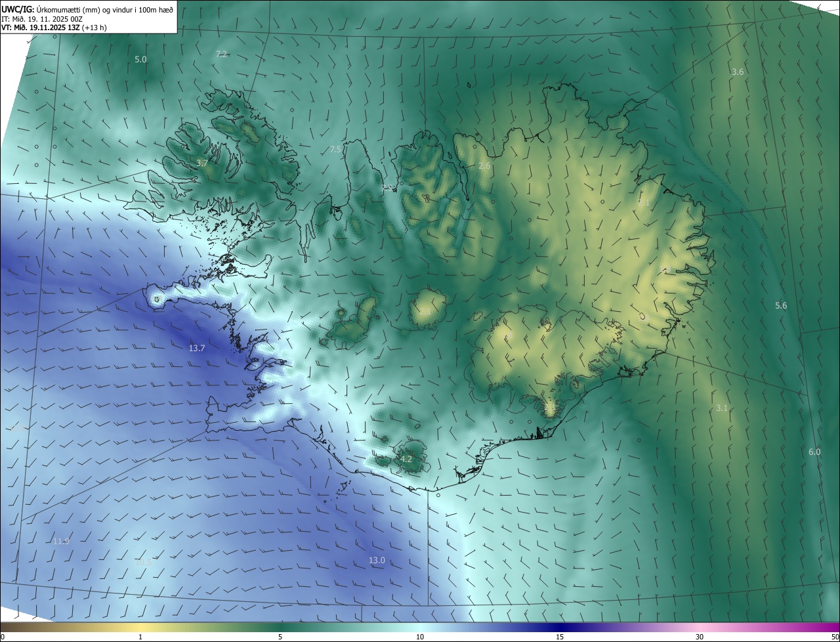840x642 pixels.
Task: Click the 'IT: Mið. 19. 11. 2025 00Z' line
Action: coord(41,18)
